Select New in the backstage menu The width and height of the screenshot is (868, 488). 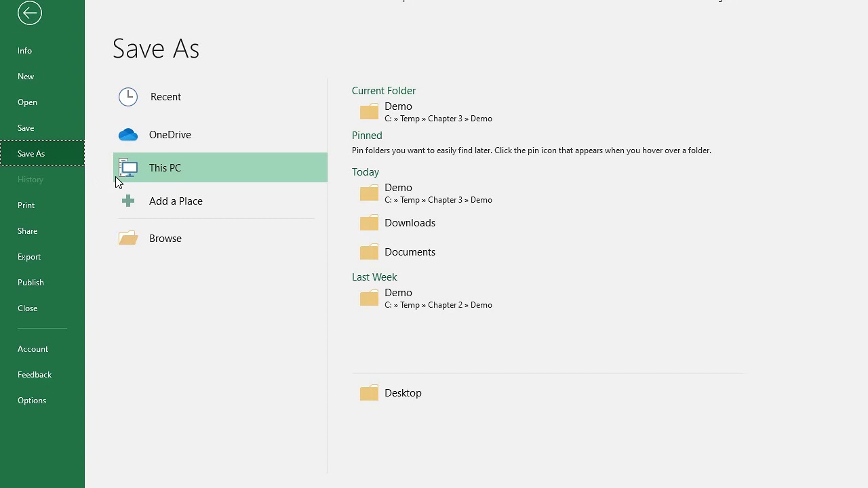coord(42,77)
